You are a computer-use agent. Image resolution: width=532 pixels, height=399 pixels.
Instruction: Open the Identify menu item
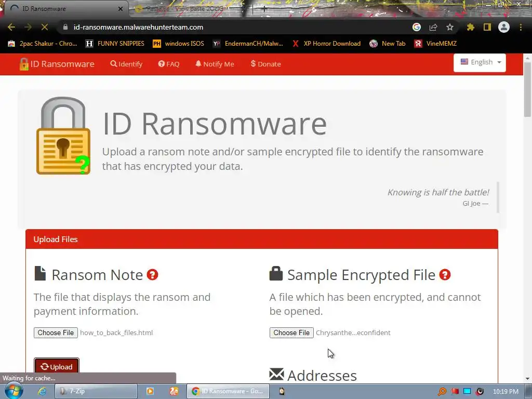(126, 64)
